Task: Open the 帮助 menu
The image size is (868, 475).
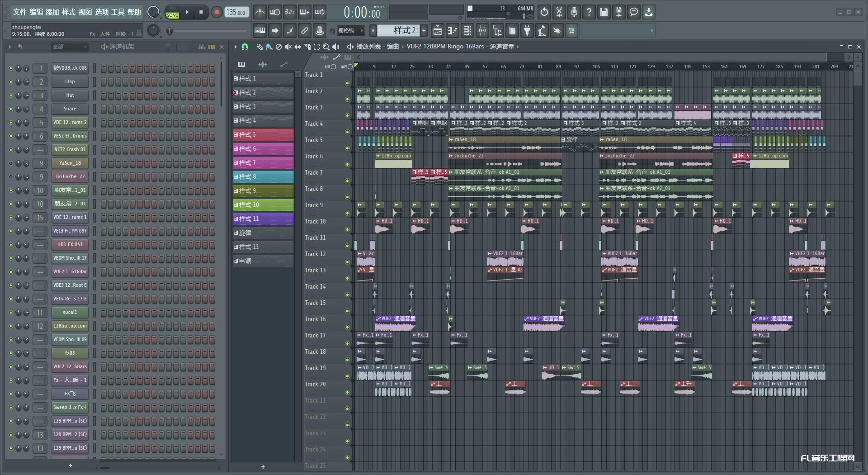Action: point(134,12)
